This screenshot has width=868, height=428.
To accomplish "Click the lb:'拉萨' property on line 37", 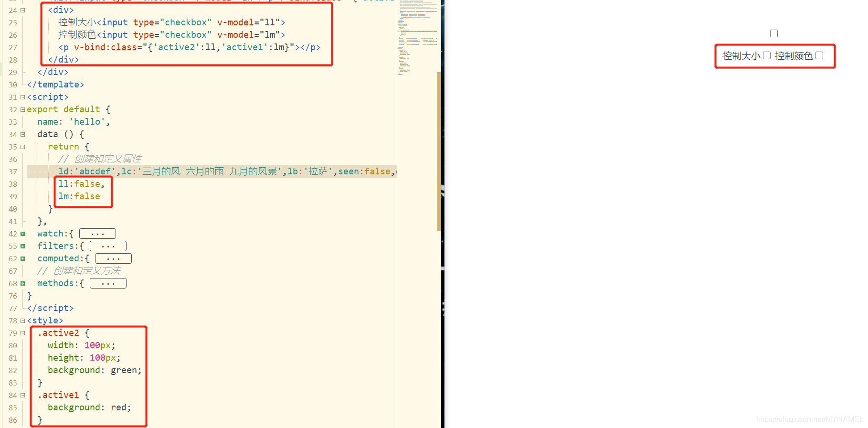I will (x=310, y=171).
